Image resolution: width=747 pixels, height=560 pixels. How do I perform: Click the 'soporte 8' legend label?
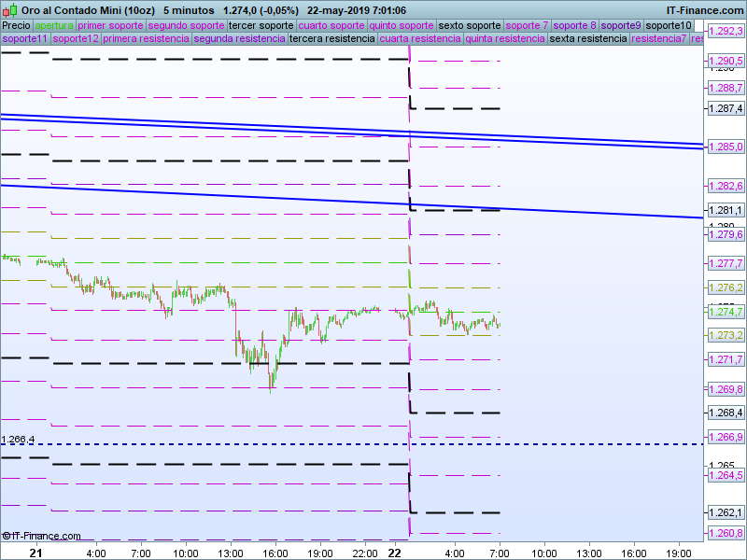[x=575, y=26]
